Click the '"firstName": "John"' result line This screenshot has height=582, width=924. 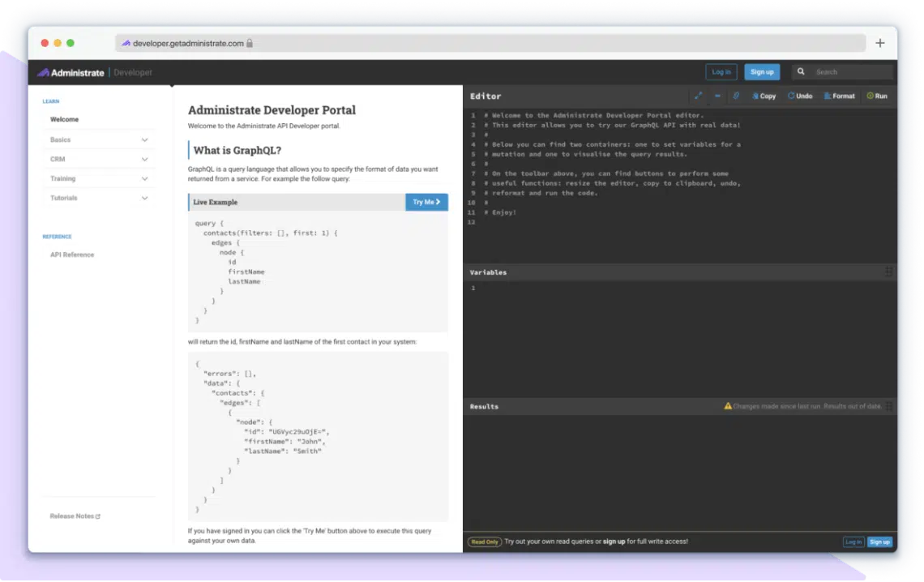[x=284, y=442]
